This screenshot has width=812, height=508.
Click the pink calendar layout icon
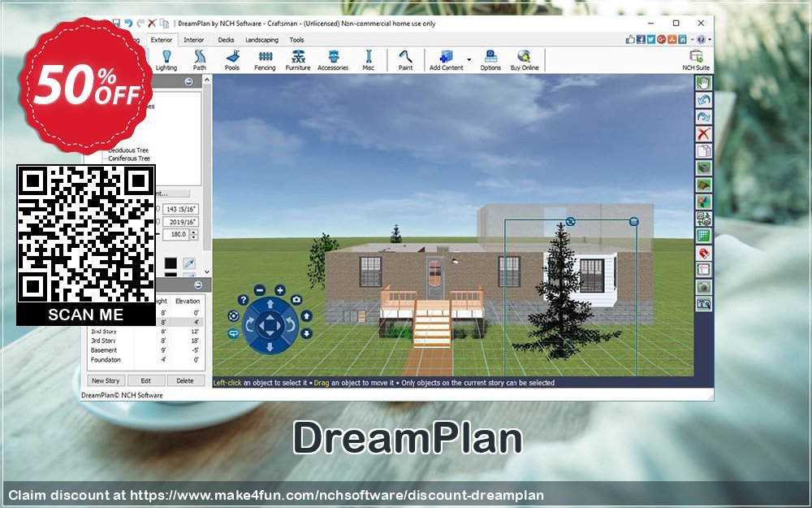click(703, 270)
